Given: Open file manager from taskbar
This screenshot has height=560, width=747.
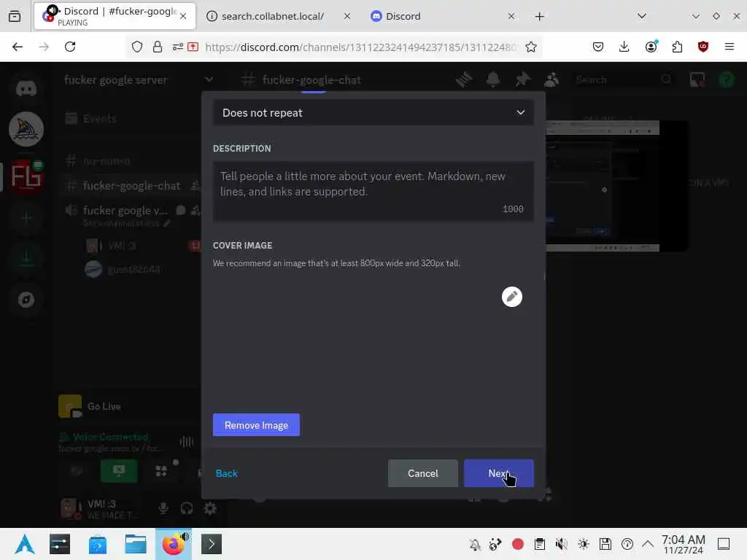Looking at the screenshot, I should tap(135, 544).
